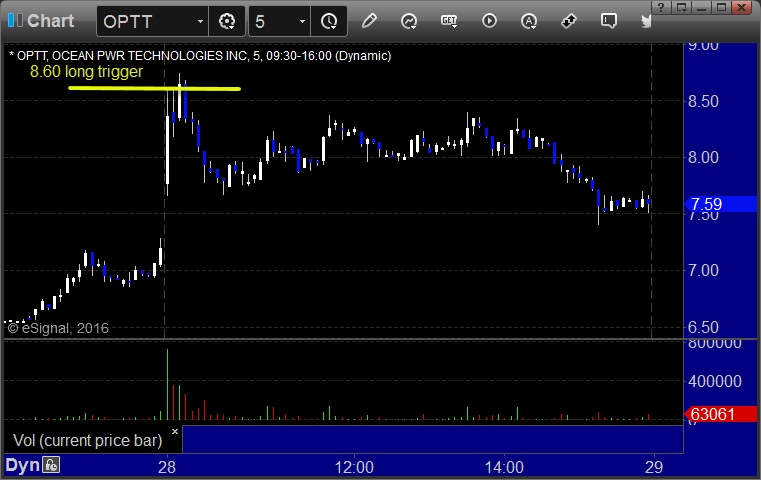Expand the interval dropdown arrow

point(302,21)
